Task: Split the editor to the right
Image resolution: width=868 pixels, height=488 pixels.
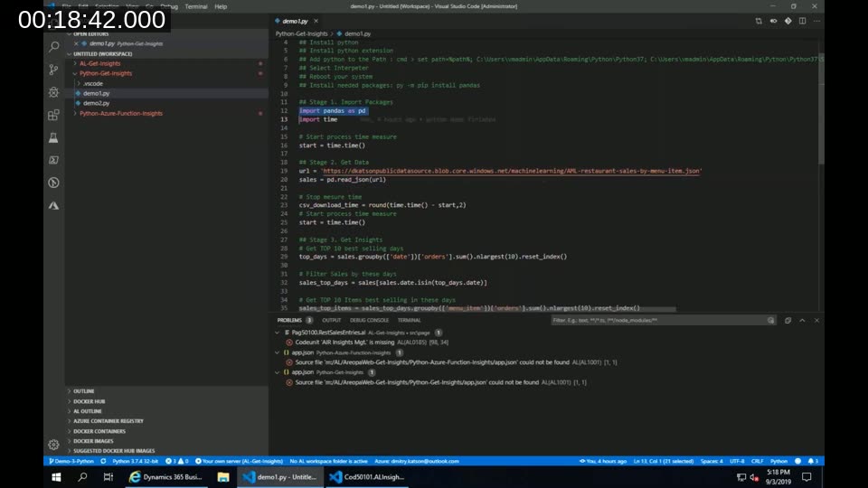Action: click(x=802, y=21)
